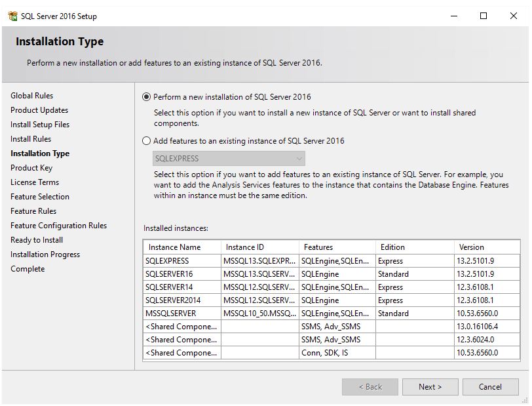Select Feature Selection step in sidebar
The height and width of the screenshot is (406, 532).
coord(40,197)
